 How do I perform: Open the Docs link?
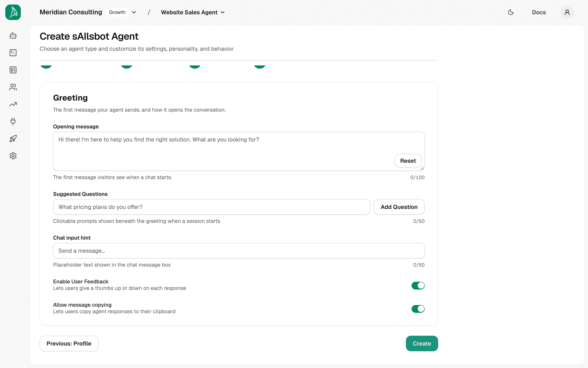tap(539, 12)
